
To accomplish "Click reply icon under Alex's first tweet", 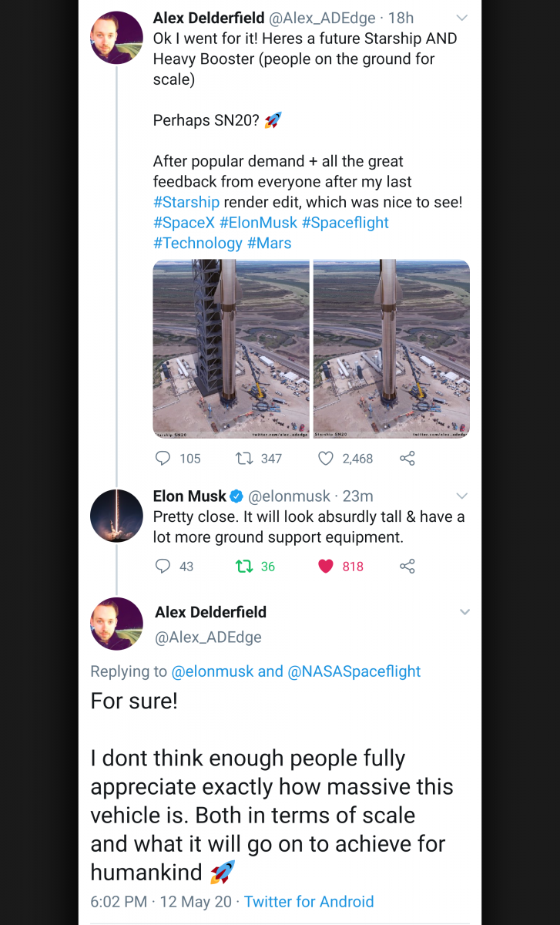I will click(163, 459).
